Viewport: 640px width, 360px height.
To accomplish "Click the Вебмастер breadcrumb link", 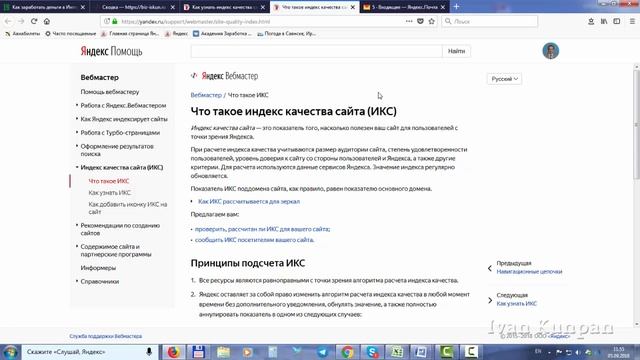I will click(x=206, y=95).
